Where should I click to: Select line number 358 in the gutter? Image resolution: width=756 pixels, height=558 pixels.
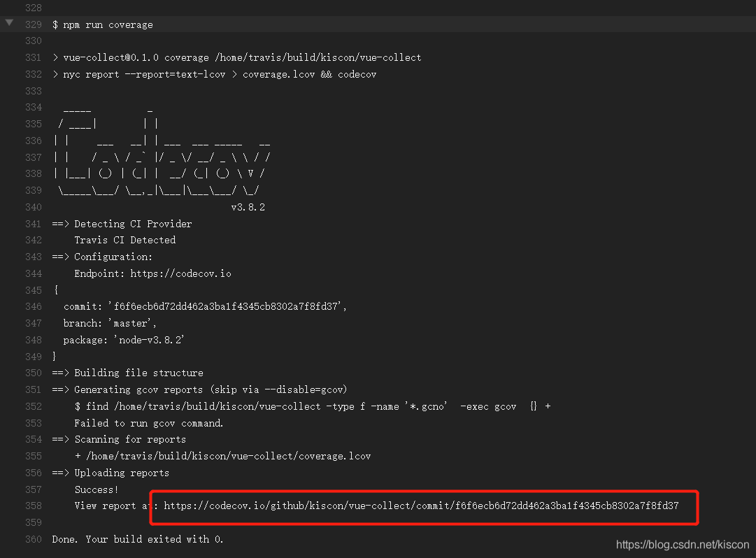coord(33,506)
